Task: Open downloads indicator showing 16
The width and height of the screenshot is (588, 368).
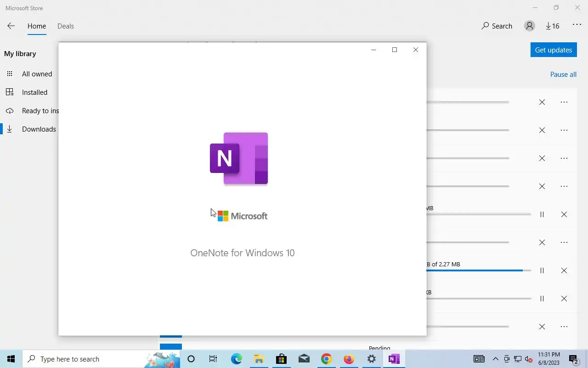Action: tap(553, 26)
